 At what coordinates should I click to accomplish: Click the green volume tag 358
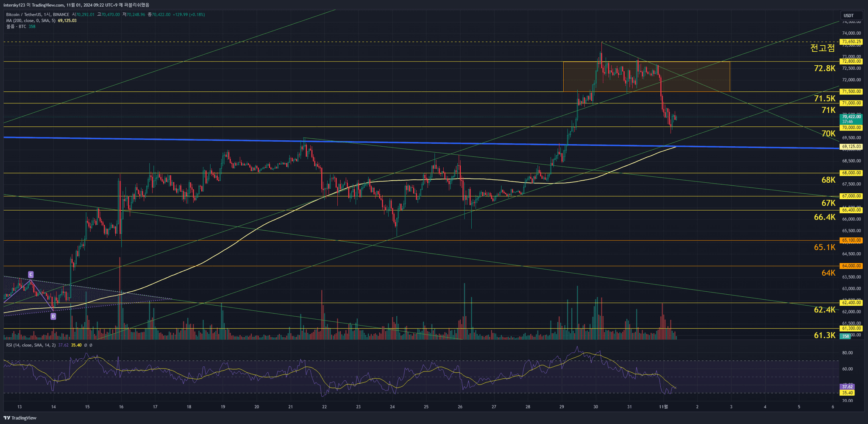pyautogui.click(x=845, y=336)
